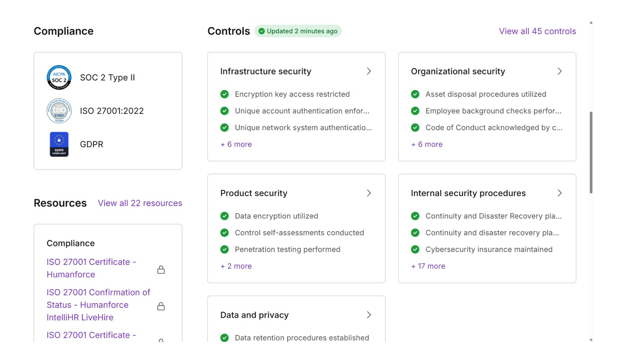644x362 pixels.
Task: Toggle the check for Encryption key access restricted
Action: 224,94
